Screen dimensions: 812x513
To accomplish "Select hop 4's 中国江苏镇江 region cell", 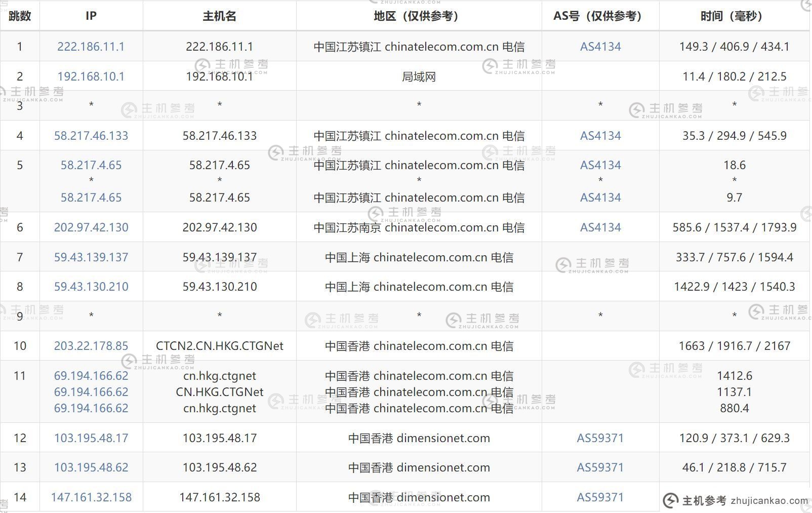I will [x=419, y=136].
